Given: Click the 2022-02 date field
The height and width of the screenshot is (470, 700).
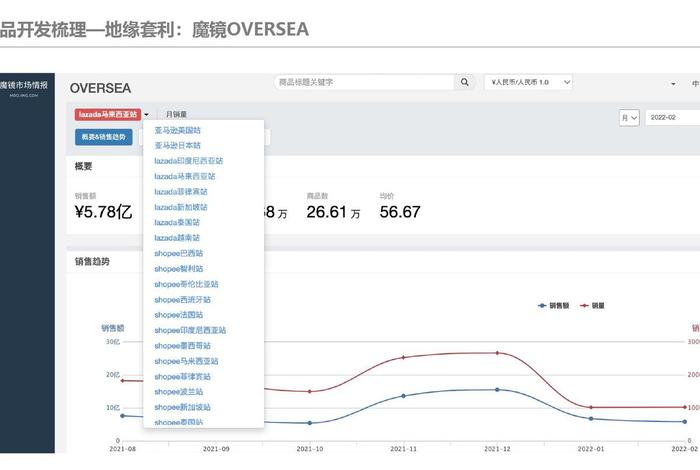Looking at the screenshot, I should 672,118.
